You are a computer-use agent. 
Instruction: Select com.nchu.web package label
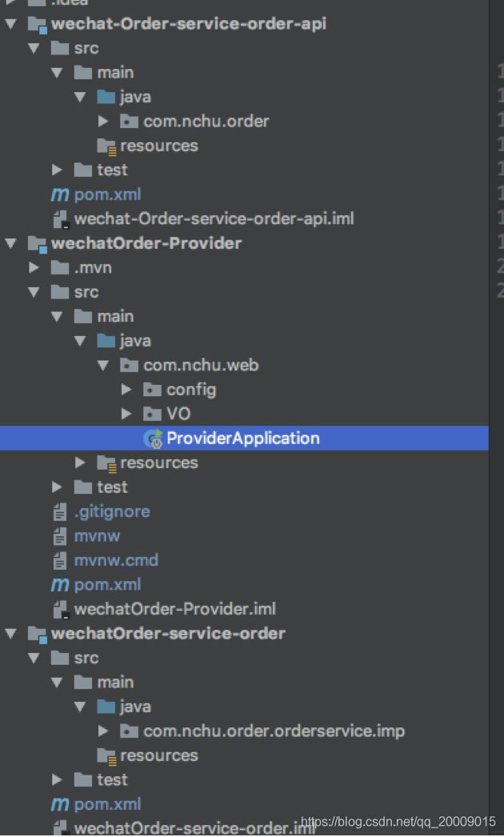(x=201, y=366)
